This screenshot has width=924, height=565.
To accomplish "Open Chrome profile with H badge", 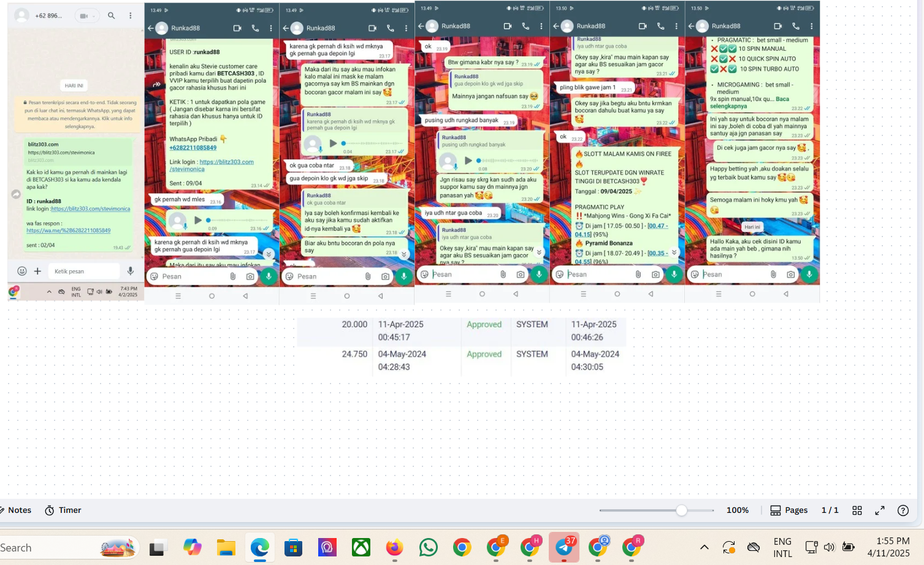I will pyautogui.click(x=530, y=547).
